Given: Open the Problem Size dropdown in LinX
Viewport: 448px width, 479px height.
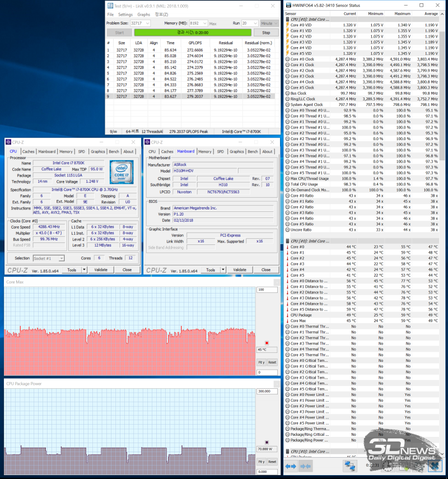Looking at the screenshot, I should (147, 23).
